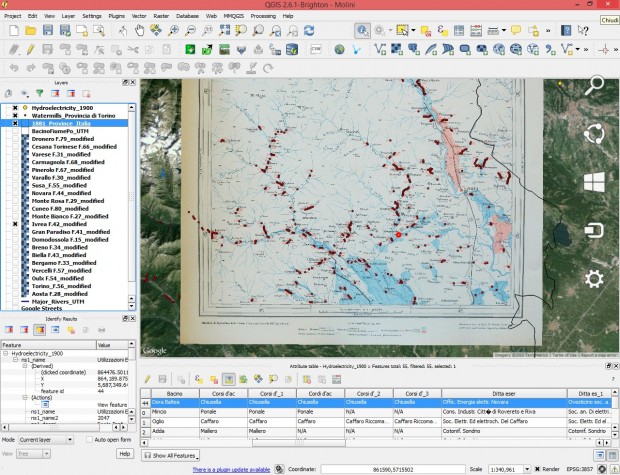Click the globe icon in plugins toolbar

[x=339, y=49]
